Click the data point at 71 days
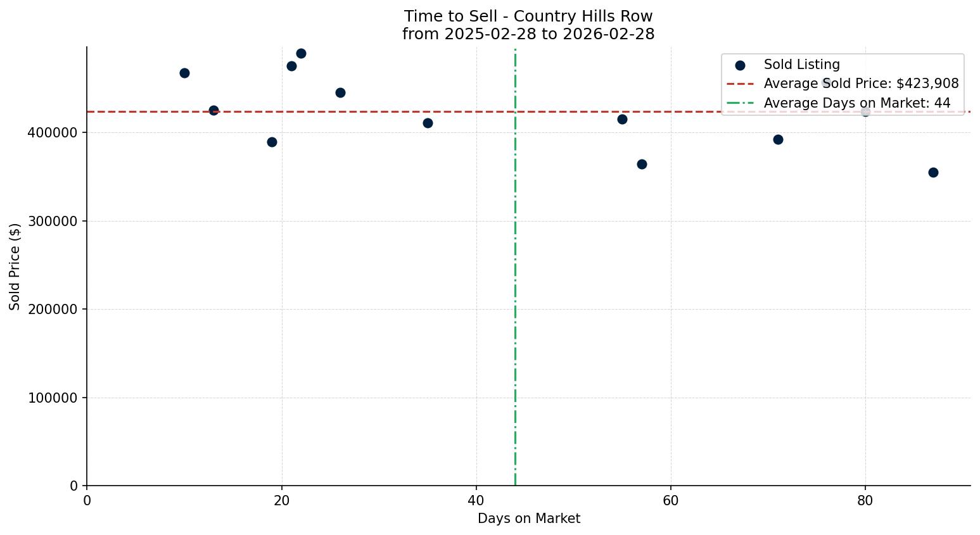This screenshot has height=535, width=980. 778,139
